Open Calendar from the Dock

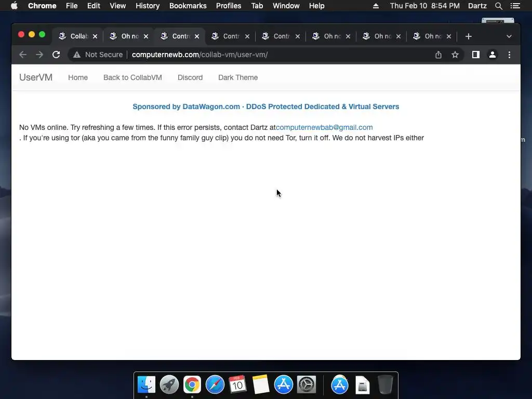237,385
